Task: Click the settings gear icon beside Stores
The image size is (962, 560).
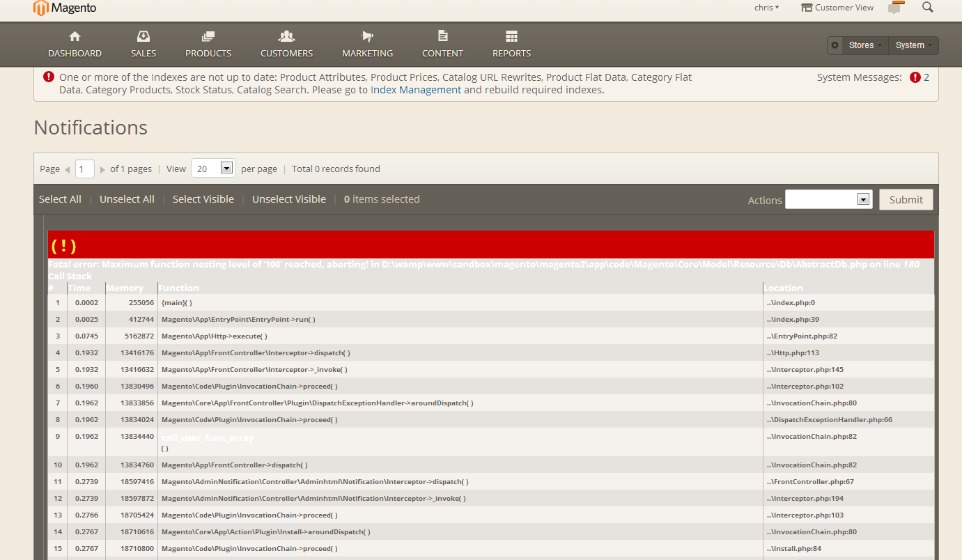Action: tap(835, 45)
